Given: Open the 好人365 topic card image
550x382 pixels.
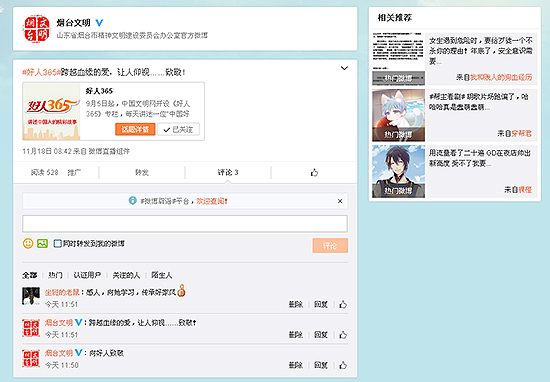Looking at the screenshot, I should coord(52,112).
